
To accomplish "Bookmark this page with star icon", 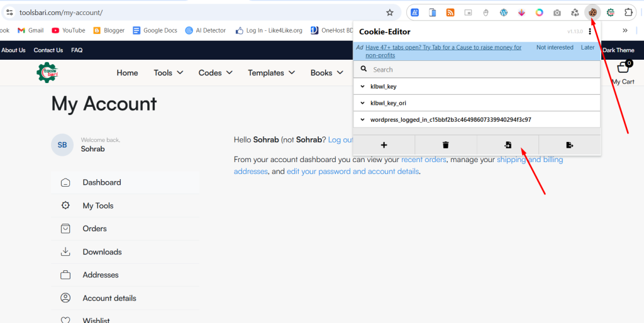I will point(389,13).
